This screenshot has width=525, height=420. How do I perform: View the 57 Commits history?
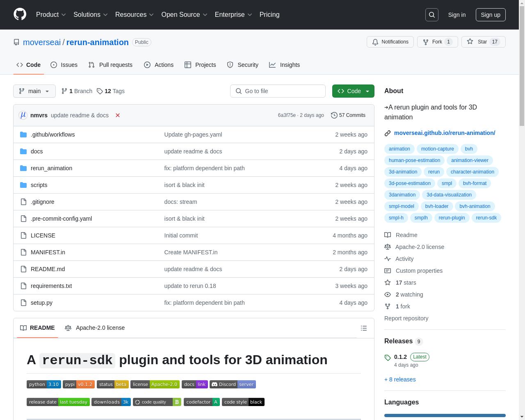[348, 115]
